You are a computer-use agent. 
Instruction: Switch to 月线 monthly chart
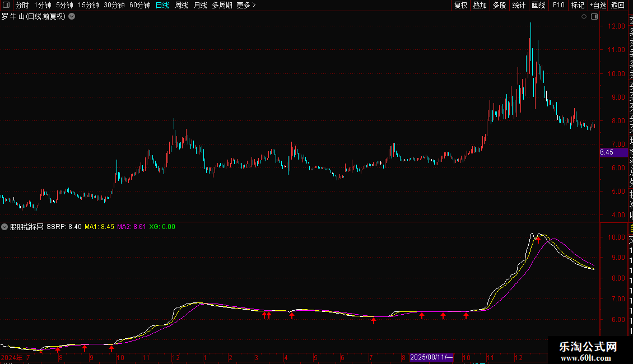click(x=200, y=5)
